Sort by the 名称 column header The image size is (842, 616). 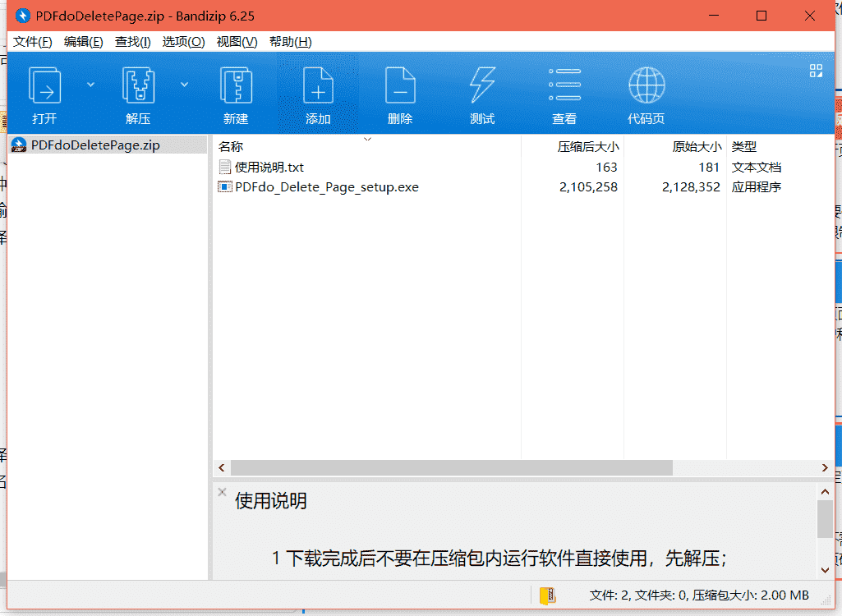pos(231,147)
